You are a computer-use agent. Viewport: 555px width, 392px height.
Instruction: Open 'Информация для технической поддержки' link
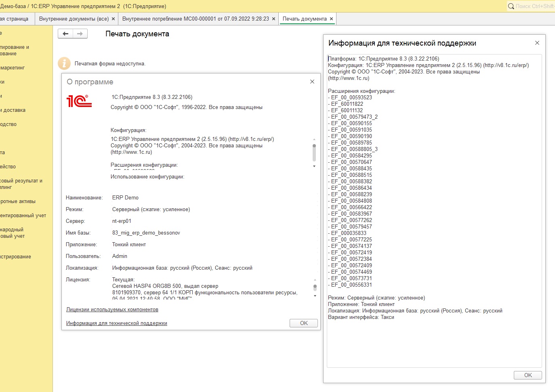117,323
